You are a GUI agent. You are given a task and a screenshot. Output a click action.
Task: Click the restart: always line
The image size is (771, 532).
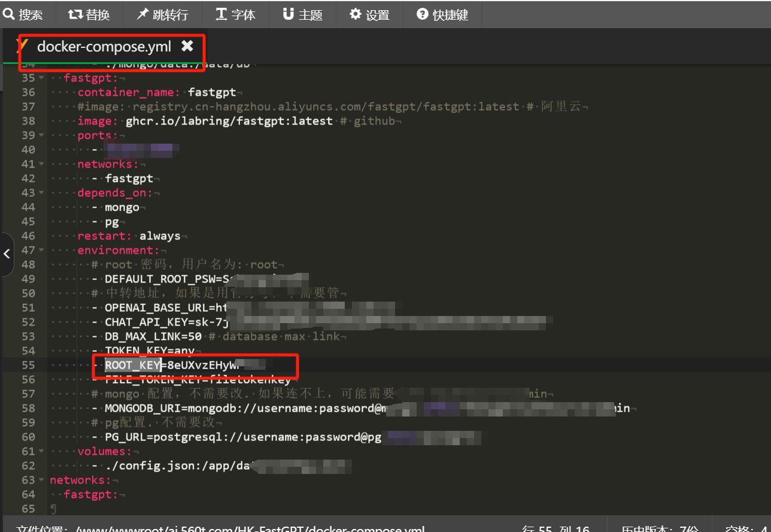(129, 236)
